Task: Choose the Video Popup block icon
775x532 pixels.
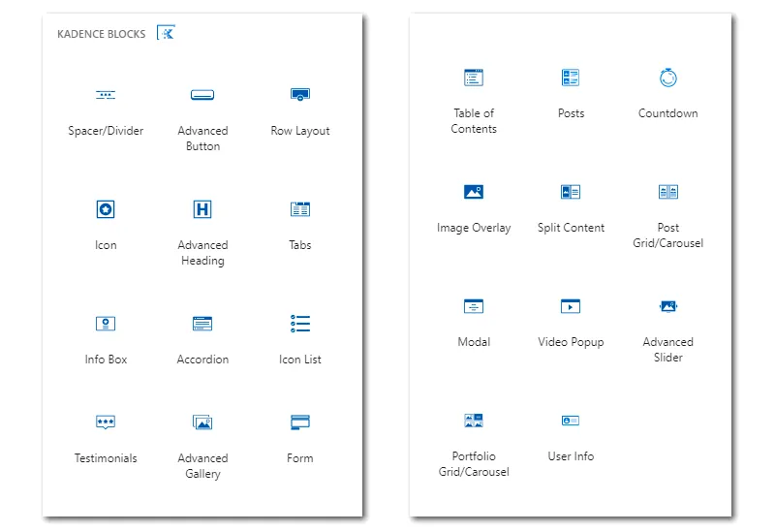Action: pyautogui.click(x=571, y=306)
